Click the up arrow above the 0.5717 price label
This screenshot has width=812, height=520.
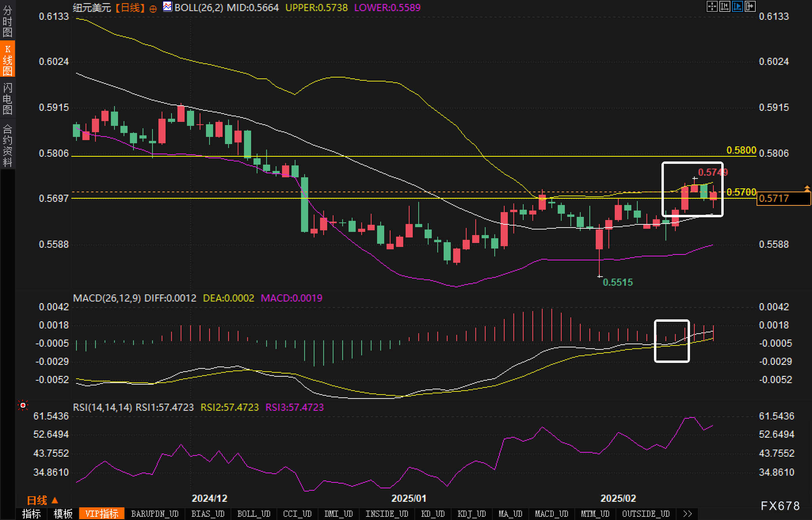807,188
